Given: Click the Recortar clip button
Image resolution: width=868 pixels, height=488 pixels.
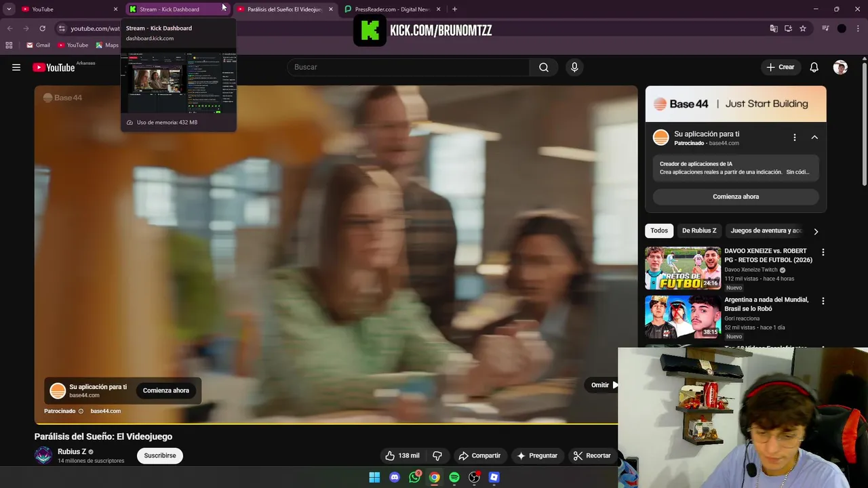Looking at the screenshot, I should (x=592, y=455).
